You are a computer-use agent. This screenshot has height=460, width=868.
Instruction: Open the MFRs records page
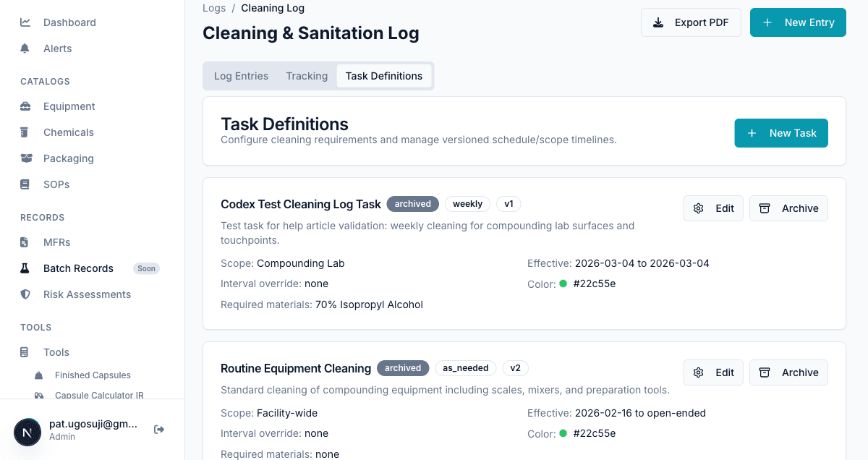pyautogui.click(x=56, y=242)
